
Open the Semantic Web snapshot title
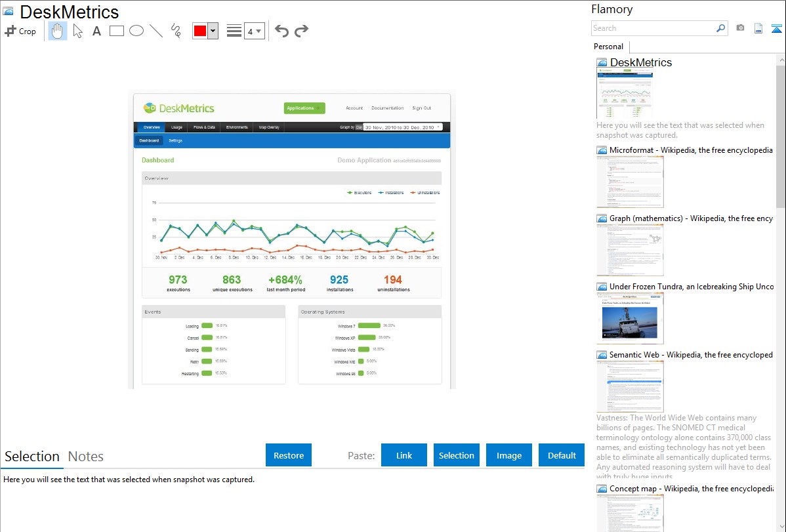(x=691, y=355)
